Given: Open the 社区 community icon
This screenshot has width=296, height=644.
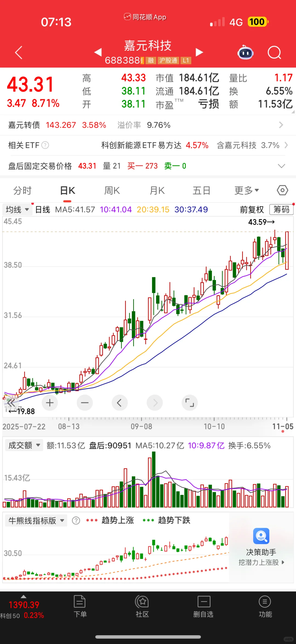Looking at the screenshot, I should click(142, 606).
